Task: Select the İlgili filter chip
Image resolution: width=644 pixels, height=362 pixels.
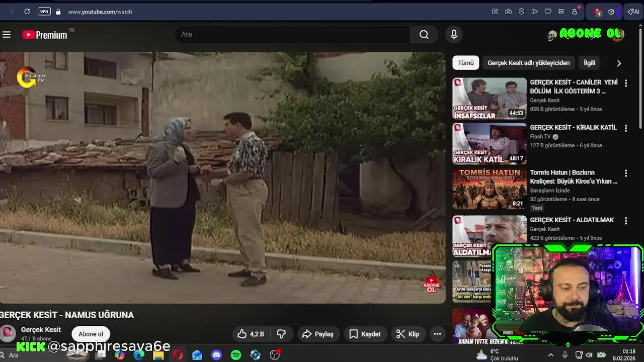Action: coord(589,63)
